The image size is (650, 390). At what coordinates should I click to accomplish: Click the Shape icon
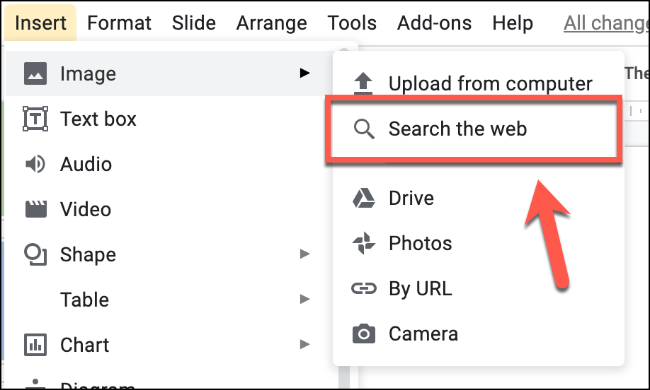tap(35, 254)
